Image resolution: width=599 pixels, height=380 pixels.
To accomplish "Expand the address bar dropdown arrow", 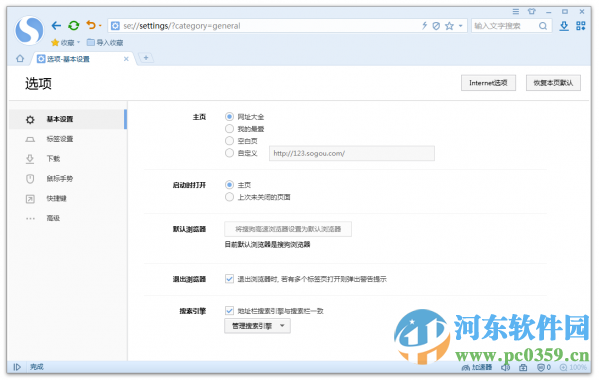I will (x=460, y=26).
